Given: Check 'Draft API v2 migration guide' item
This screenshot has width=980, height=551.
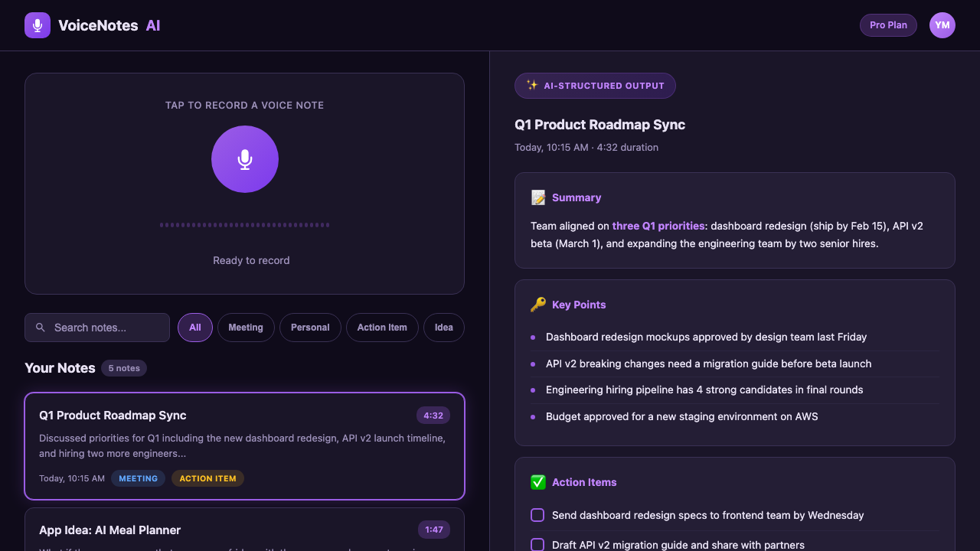Looking at the screenshot, I should (537, 545).
